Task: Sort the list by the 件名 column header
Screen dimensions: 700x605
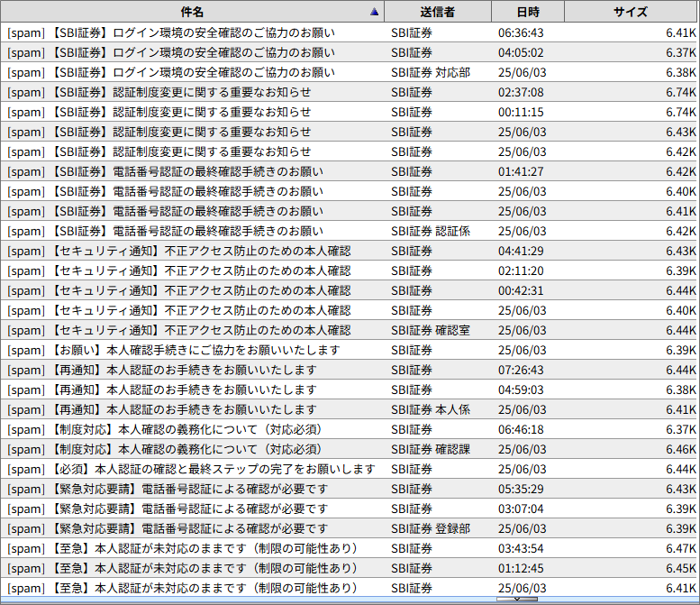Action: (192, 12)
